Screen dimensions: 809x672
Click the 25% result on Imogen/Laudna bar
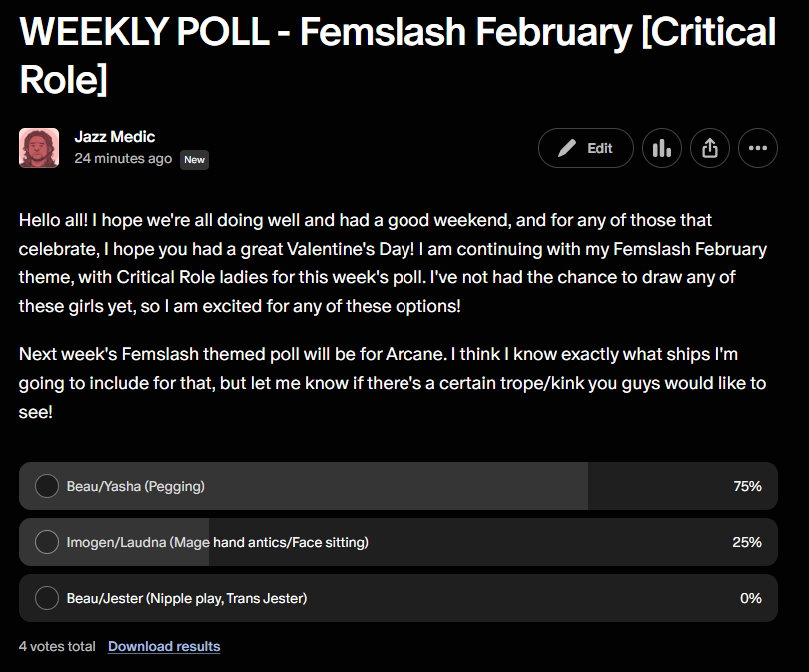(x=747, y=542)
